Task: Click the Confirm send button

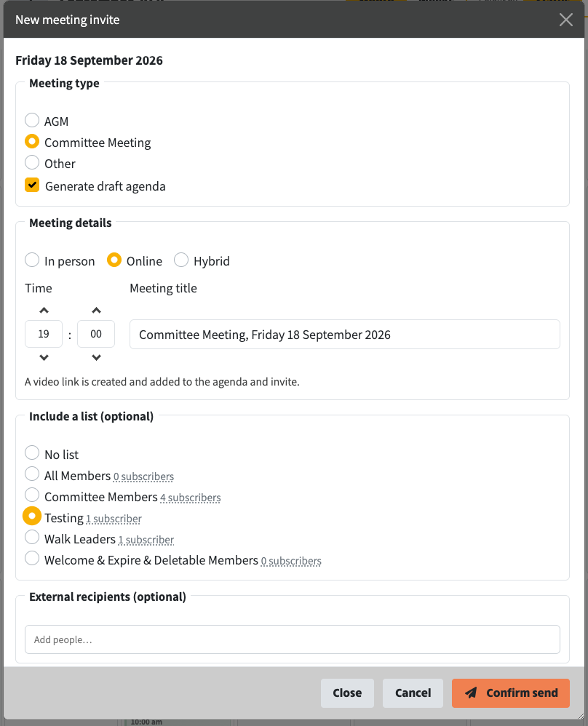Action: tap(511, 693)
